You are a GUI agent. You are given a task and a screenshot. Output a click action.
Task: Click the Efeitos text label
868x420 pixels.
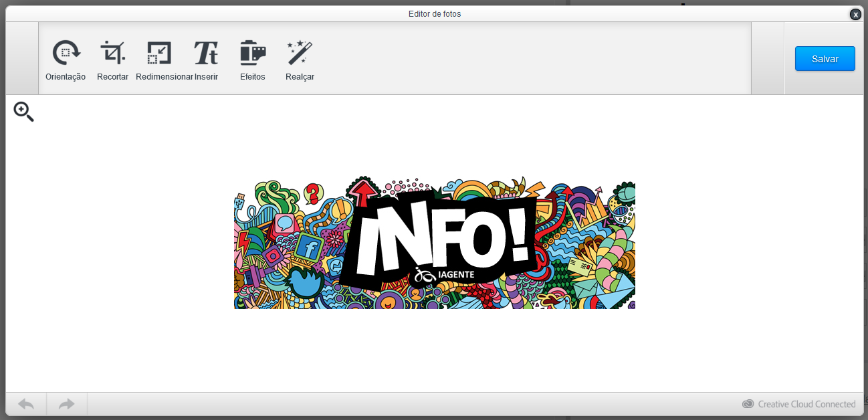[x=253, y=77]
